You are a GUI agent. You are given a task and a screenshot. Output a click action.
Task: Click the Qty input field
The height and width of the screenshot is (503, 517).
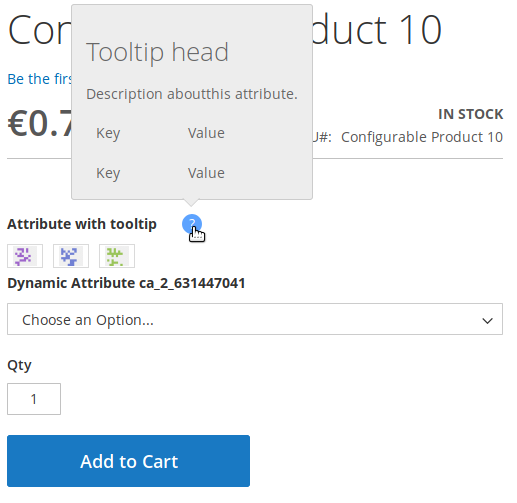(x=34, y=399)
